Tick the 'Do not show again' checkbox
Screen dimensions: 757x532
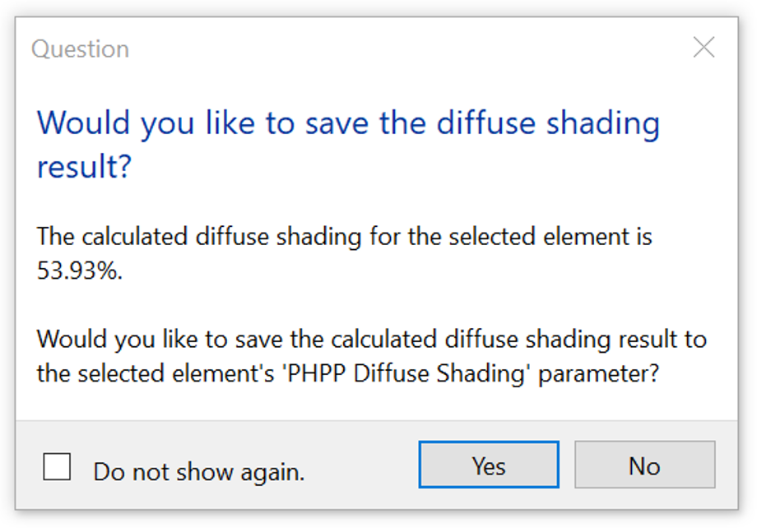(57, 467)
